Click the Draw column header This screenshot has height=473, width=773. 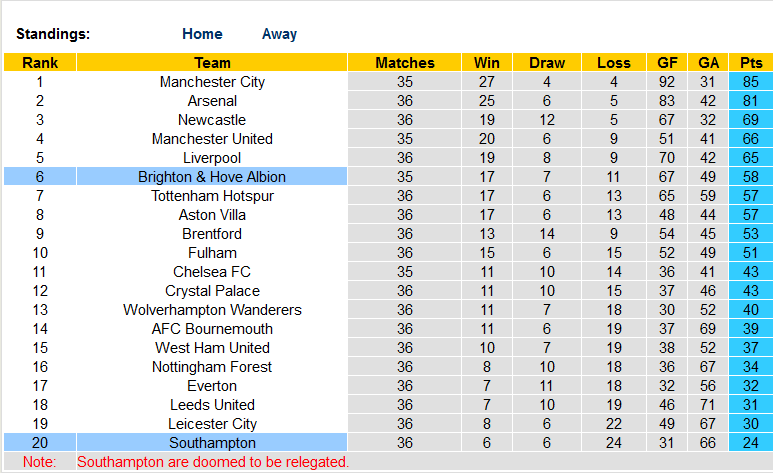coord(547,63)
